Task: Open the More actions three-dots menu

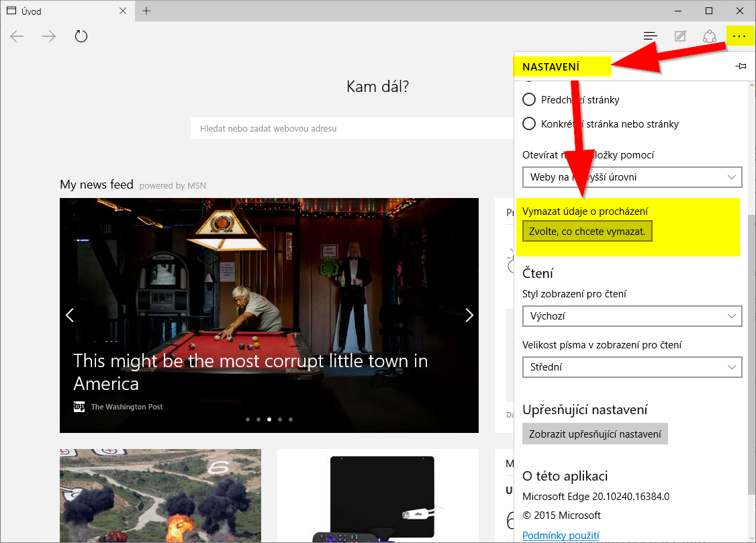Action: [x=739, y=36]
